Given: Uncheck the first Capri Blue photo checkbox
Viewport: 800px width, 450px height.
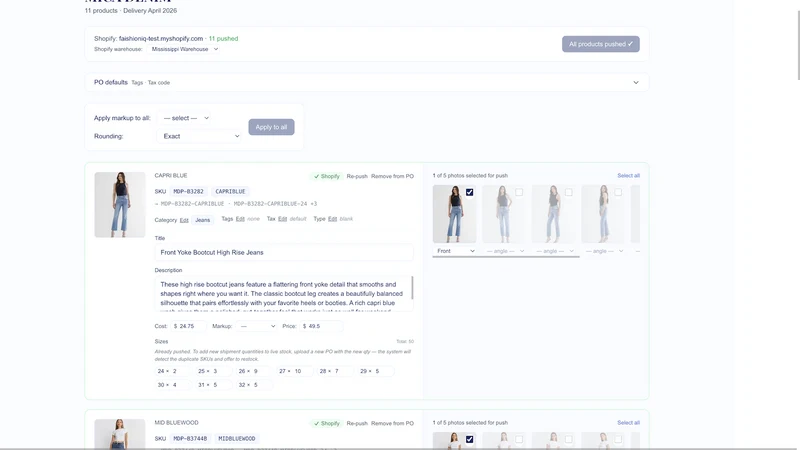Looking at the screenshot, I should click(469, 192).
